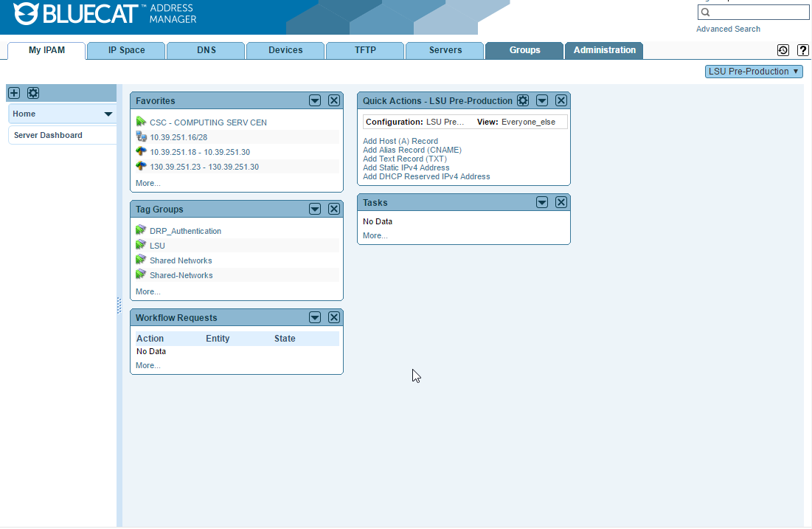Select Server Dashboard in the sidebar

pos(62,135)
